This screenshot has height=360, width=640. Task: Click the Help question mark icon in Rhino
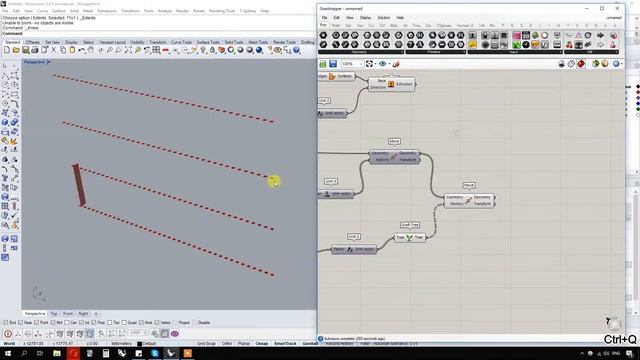pyautogui.click(x=297, y=50)
